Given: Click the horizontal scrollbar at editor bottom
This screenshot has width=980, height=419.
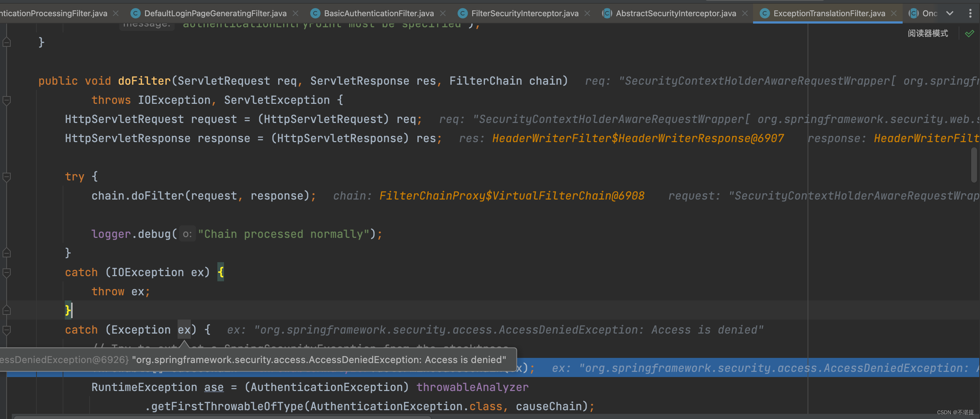Looking at the screenshot, I should (223, 417).
